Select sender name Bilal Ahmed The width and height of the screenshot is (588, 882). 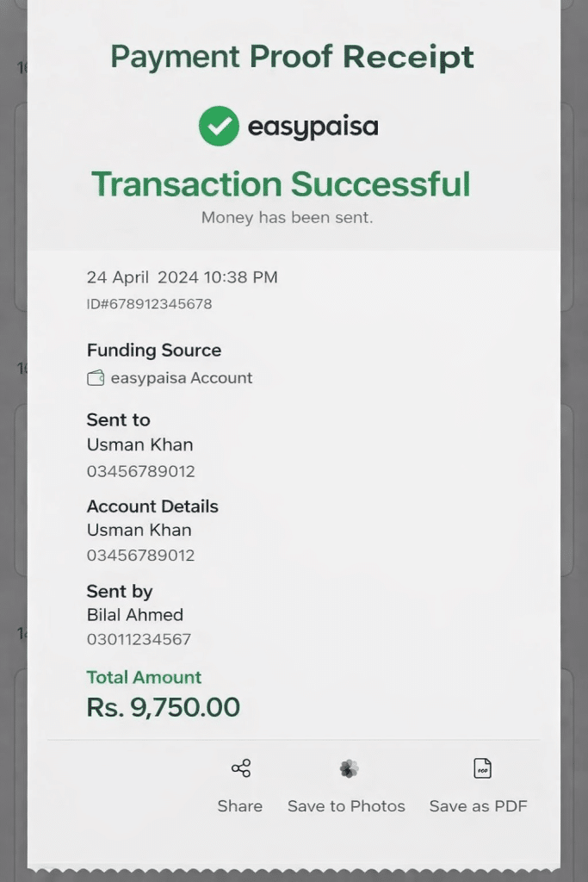pyautogui.click(x=135, y=615)
